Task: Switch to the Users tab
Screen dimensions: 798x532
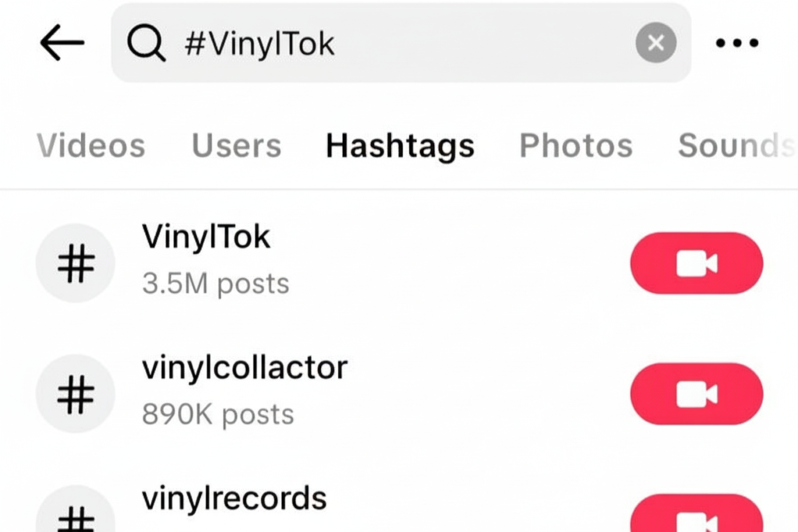Action: [236, 146]
